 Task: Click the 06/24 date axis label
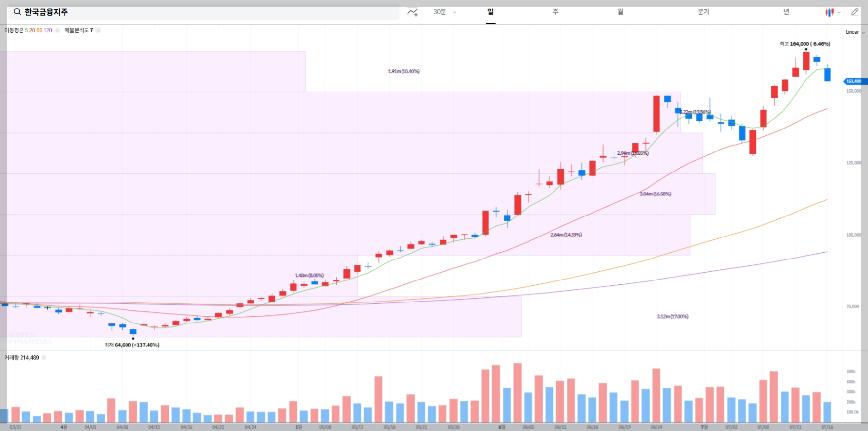click(x=656, y=427)
